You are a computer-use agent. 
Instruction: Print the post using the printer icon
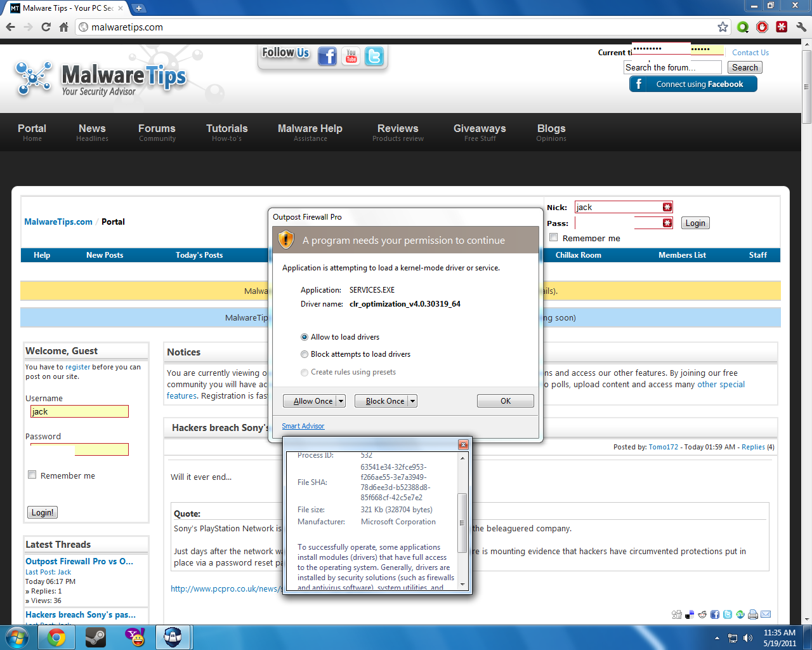[x=753, y=614]
